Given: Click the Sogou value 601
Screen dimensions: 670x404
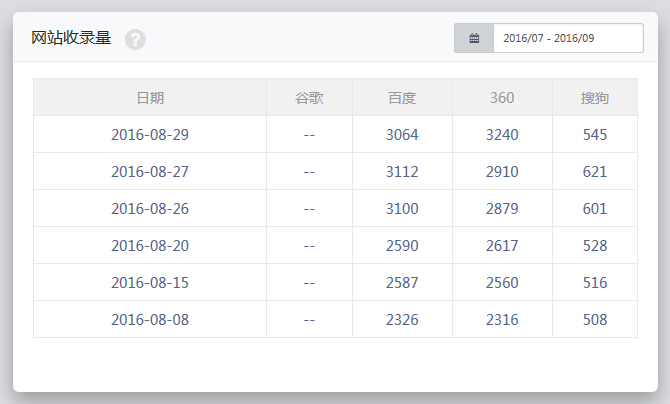Looking at the screenshot, I should [x=595, y=209].
